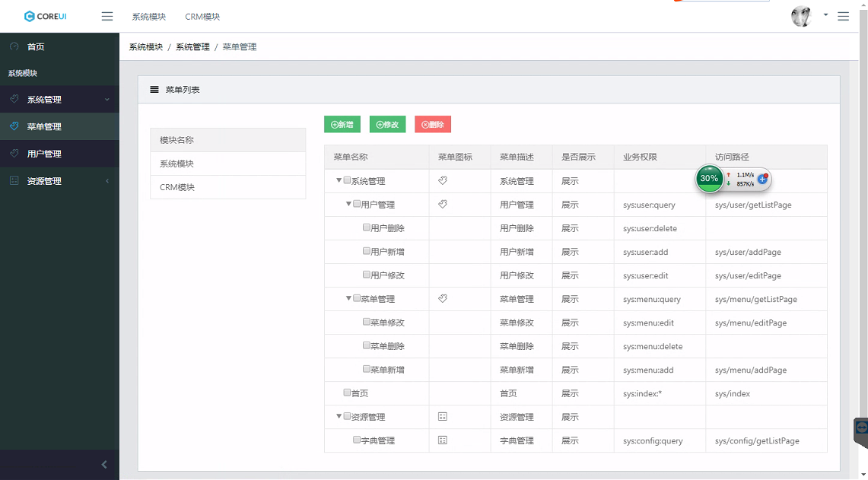Viewport: 868px width, 480px height.
Task: Check the 用户删除 checkbox
Action: point(367,227)
